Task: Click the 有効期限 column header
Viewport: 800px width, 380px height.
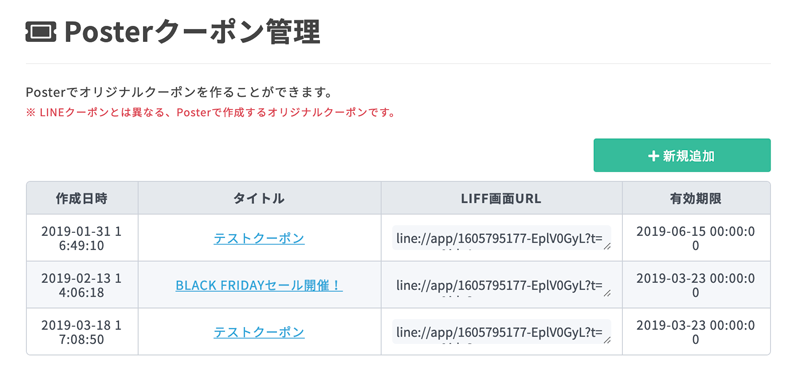Action: click(x=696, y=198)
